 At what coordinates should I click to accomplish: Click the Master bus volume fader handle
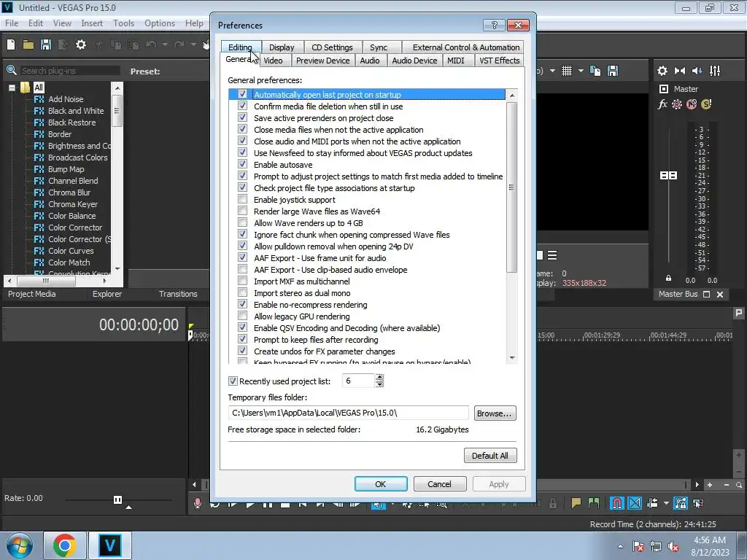pyautogui.click(x=668, y=176)
